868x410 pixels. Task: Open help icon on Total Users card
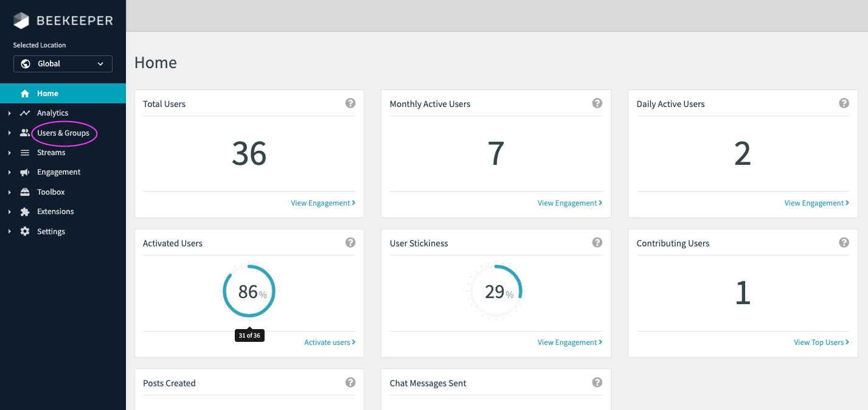pyautogui.click(x=350, y=103)
